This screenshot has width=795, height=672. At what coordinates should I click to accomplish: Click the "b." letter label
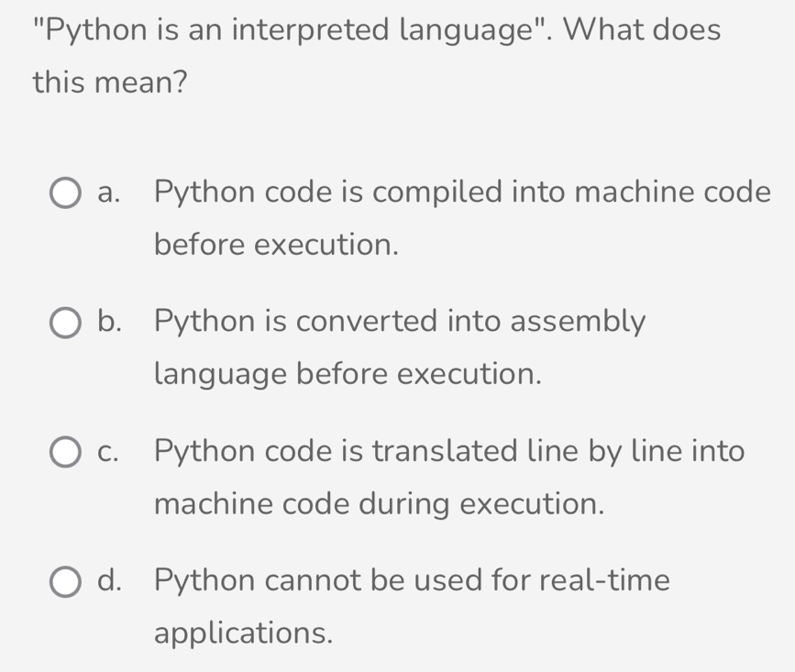point(110,323)
